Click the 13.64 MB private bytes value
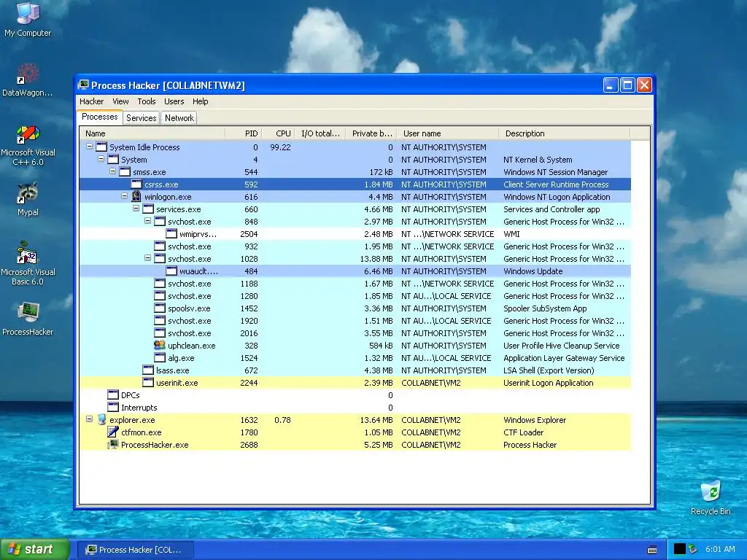The width and height of the screenshot is (747, 560). pyautogui.click(x=376, y=419)
